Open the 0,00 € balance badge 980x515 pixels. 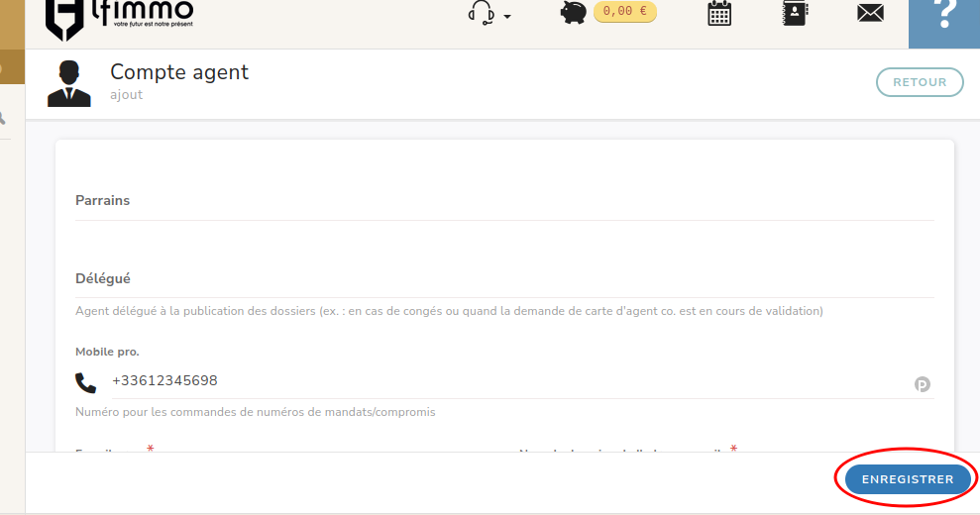pyautogui.click(x=625, y=12)
